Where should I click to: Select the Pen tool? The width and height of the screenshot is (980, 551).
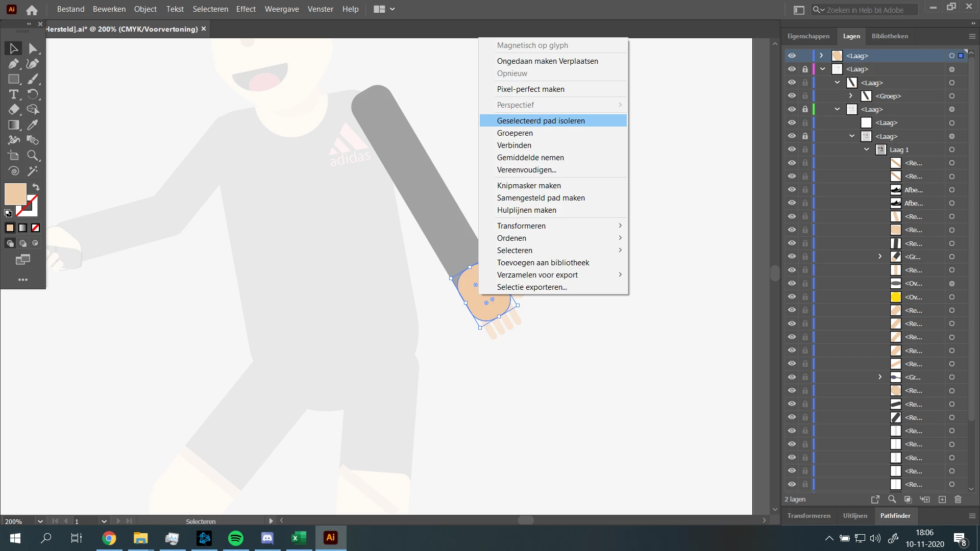[x=13, y=64]
